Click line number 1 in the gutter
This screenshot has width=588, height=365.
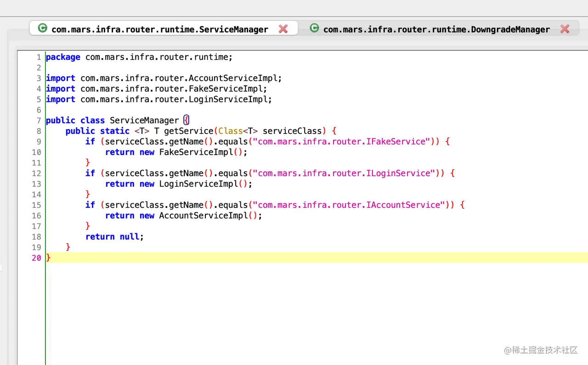(x=39, y=57)
